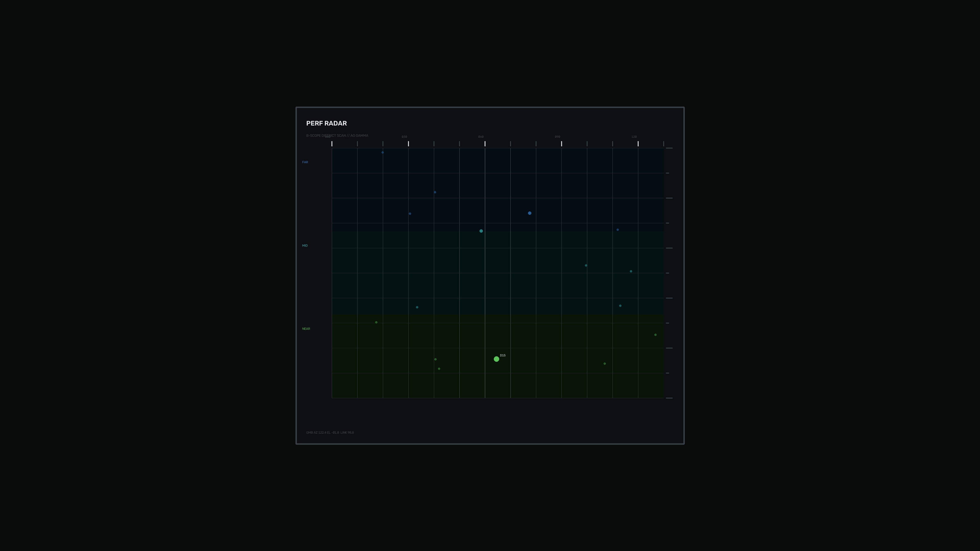Click the MID range band label

305,246
